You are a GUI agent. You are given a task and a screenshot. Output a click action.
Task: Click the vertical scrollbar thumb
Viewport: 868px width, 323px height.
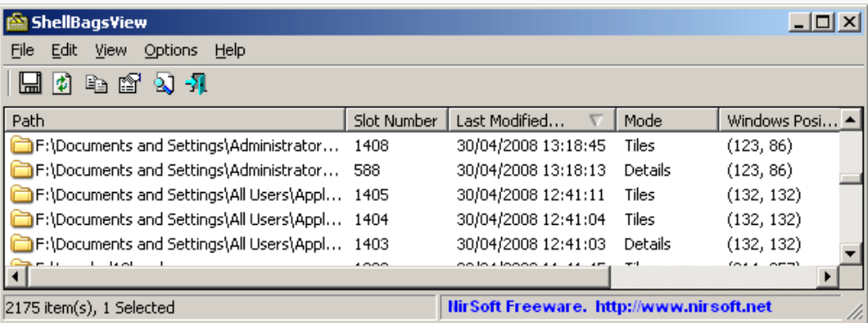(850, 178)
